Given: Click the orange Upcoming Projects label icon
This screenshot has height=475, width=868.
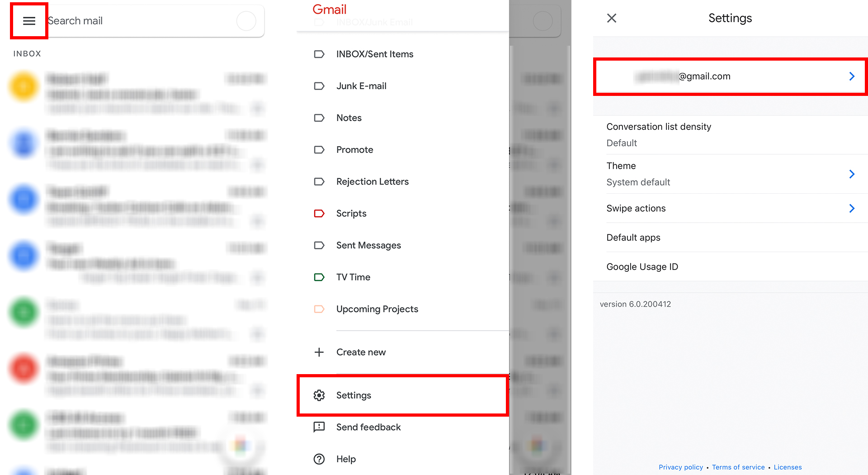Looking at the screenshot, I should 319,309.
